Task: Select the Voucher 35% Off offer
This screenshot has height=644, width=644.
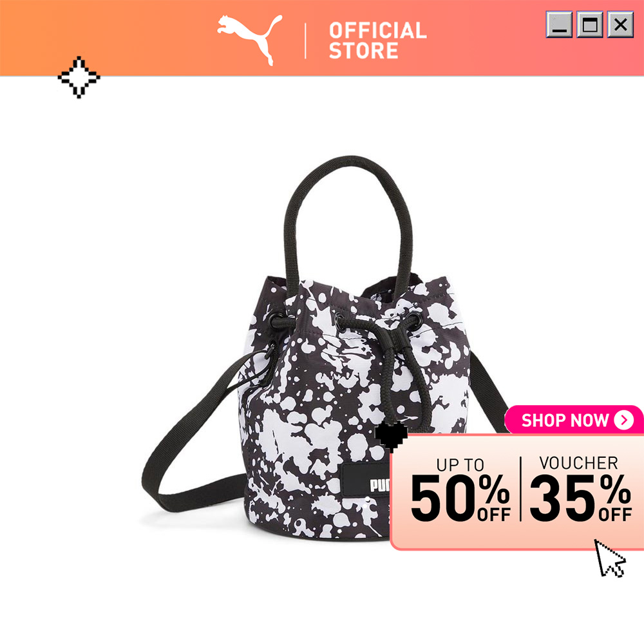Action: tap(580, 489)
